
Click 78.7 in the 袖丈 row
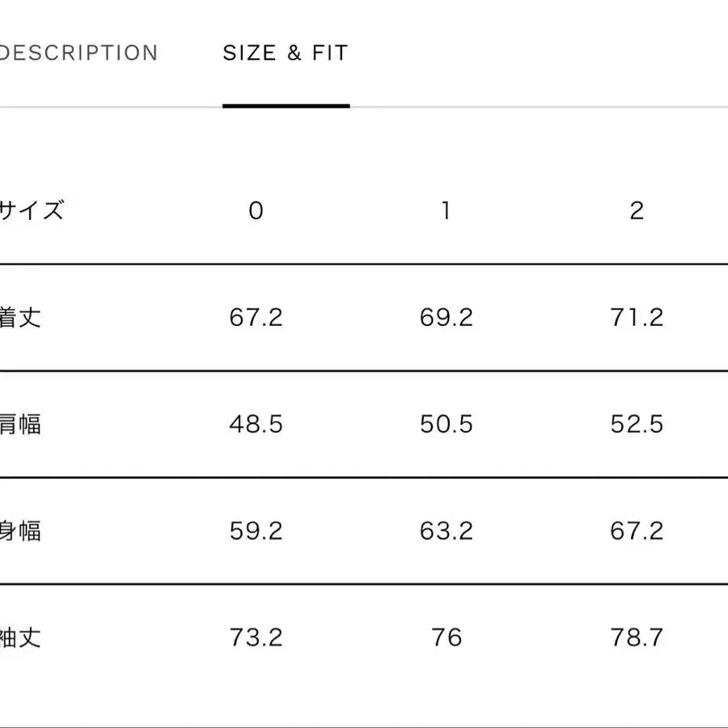[637, 638]
